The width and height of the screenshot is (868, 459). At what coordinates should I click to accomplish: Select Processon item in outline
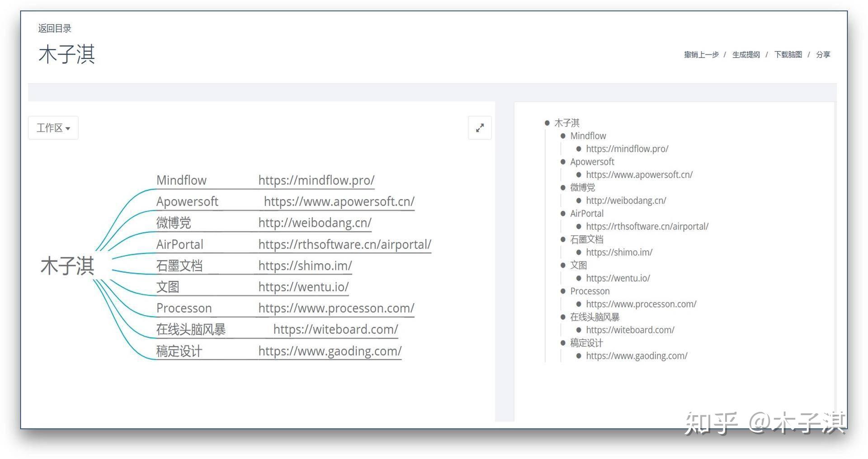click(x=590, y=291)
